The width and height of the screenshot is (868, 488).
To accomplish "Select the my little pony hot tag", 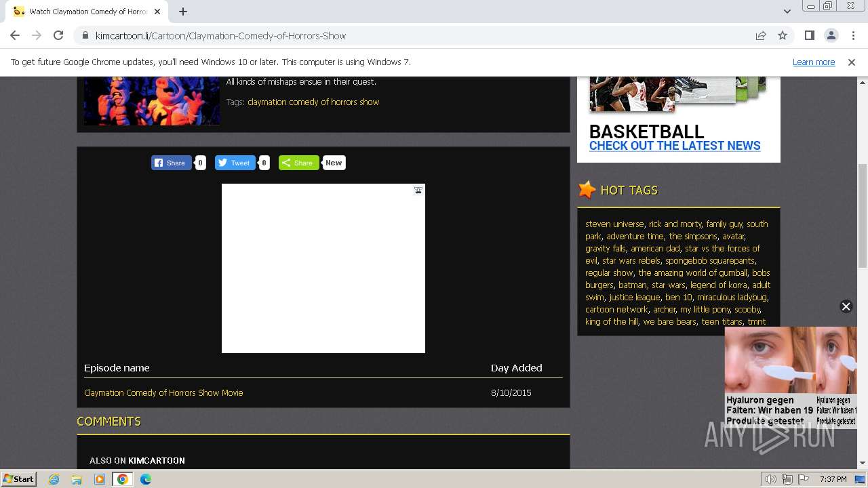I will point(705,310).
